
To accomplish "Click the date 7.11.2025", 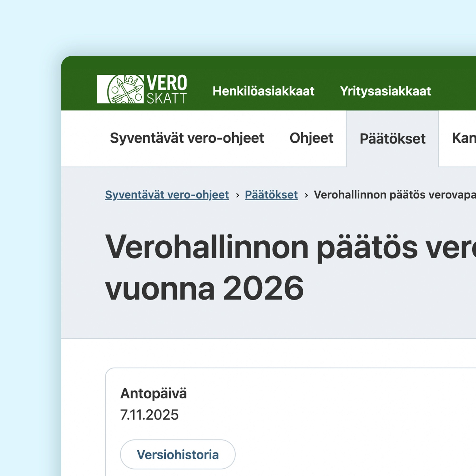I will 149,414.
